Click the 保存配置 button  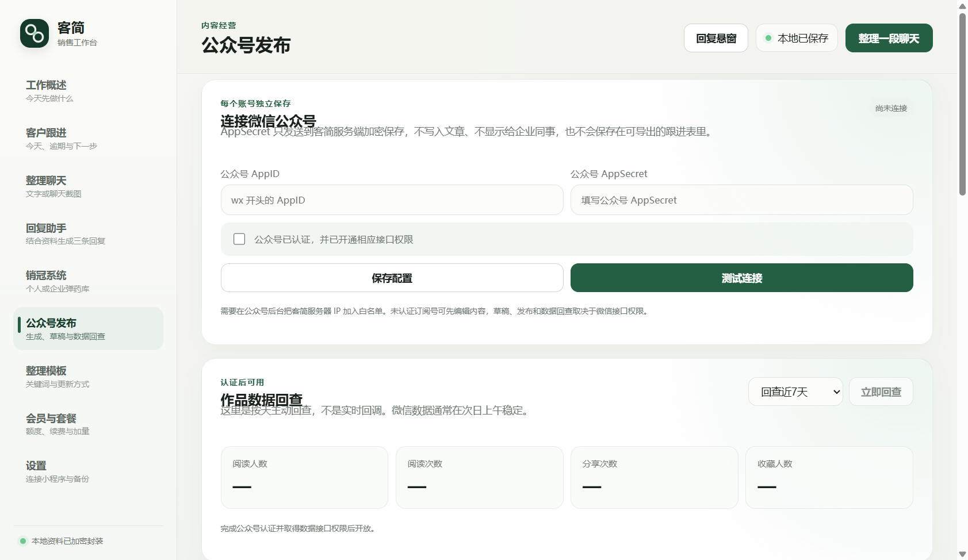(x=392, y=278)
